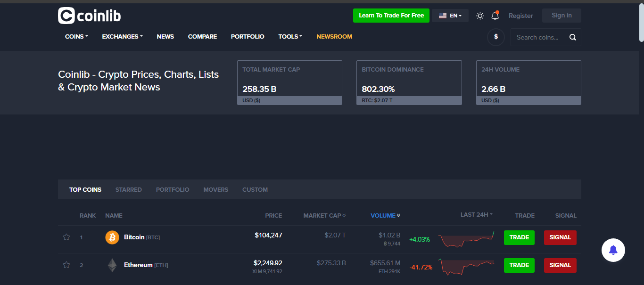The width and height of the screenshot is (644, 285).
Task: Click the Register link
Action: tap(521, 16)
